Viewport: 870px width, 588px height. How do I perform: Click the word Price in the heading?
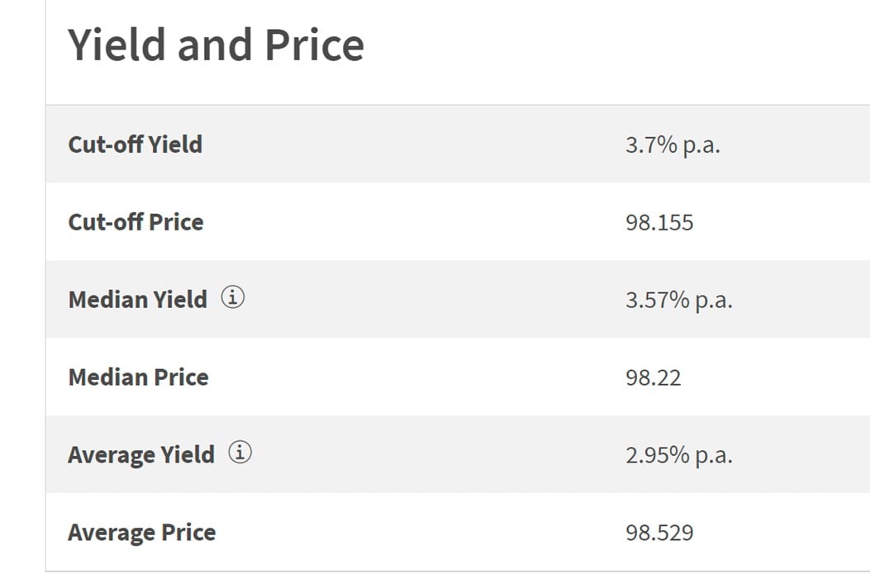point(314,45)
